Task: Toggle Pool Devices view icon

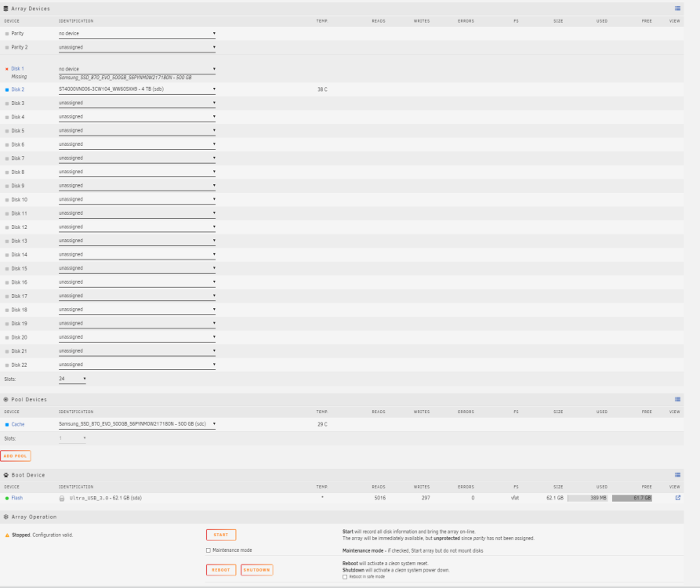Action: tap(677, 399)
